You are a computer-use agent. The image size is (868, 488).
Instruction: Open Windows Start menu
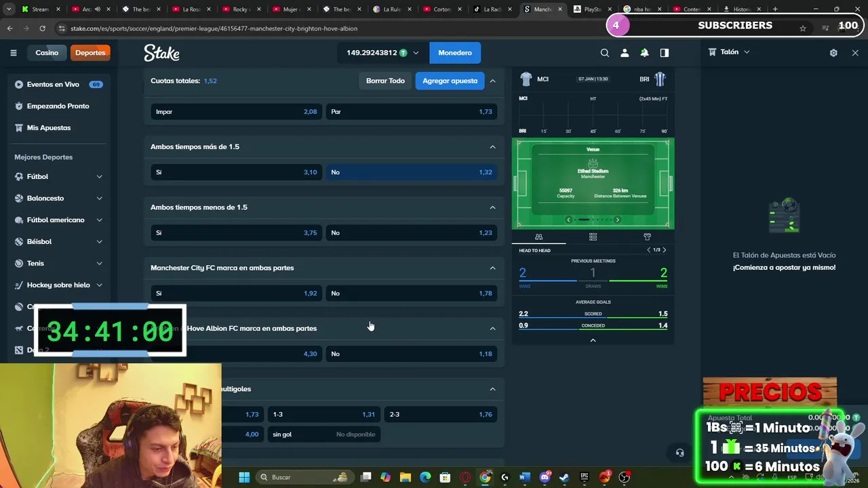(244, 477)
